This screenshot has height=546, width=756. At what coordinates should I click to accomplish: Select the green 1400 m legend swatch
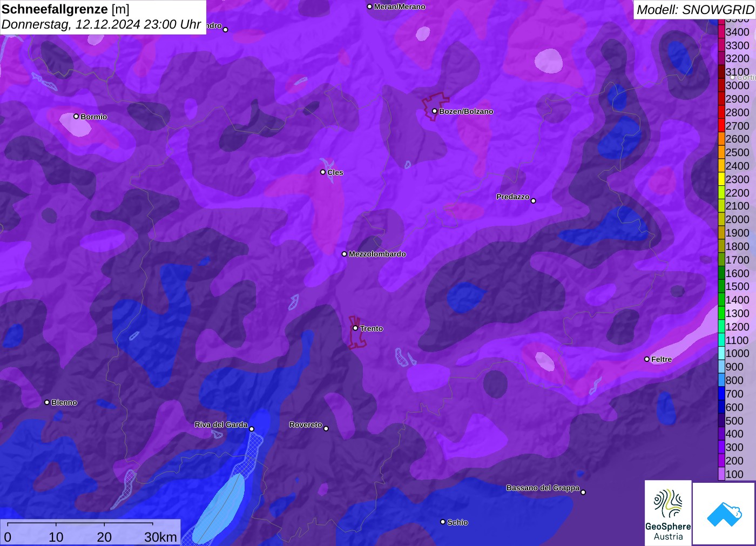721,300
